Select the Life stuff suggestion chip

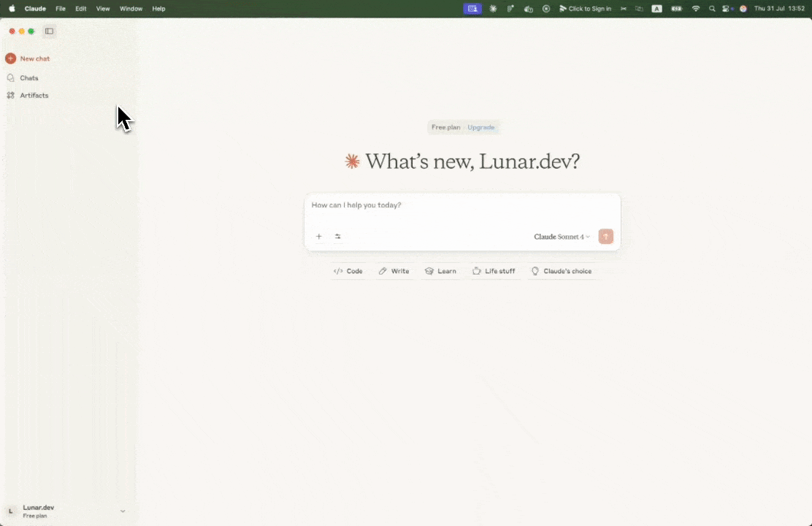(x=494, y=271)
